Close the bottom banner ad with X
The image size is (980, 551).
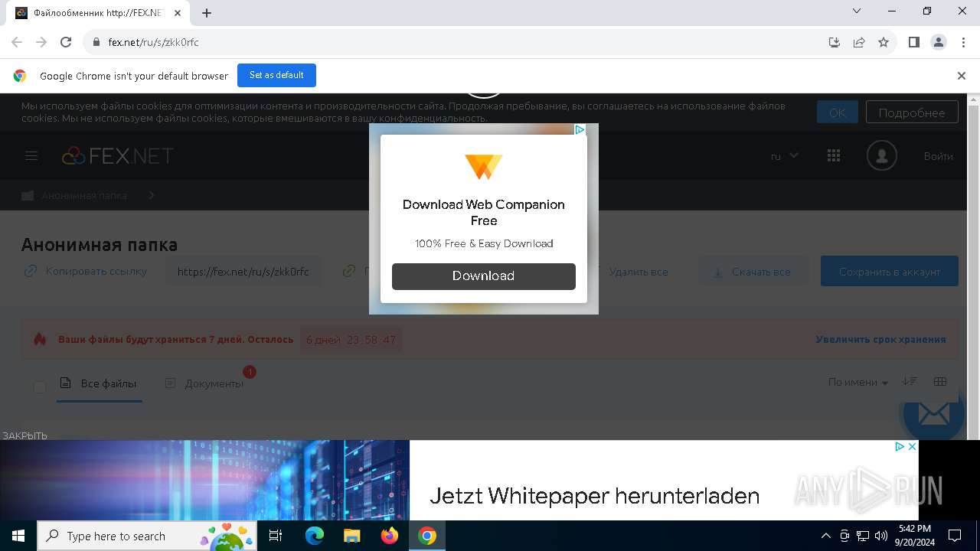pos(912,446)
